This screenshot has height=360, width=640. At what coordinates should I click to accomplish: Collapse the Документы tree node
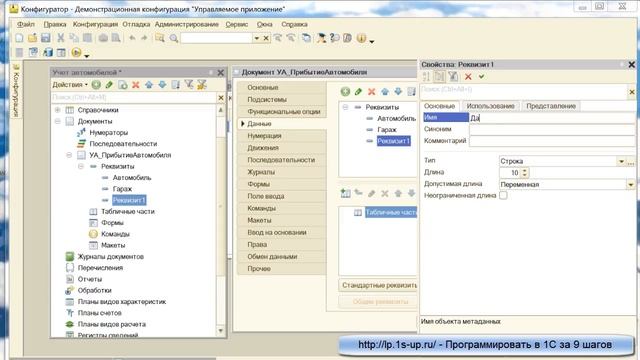point(58,121)
